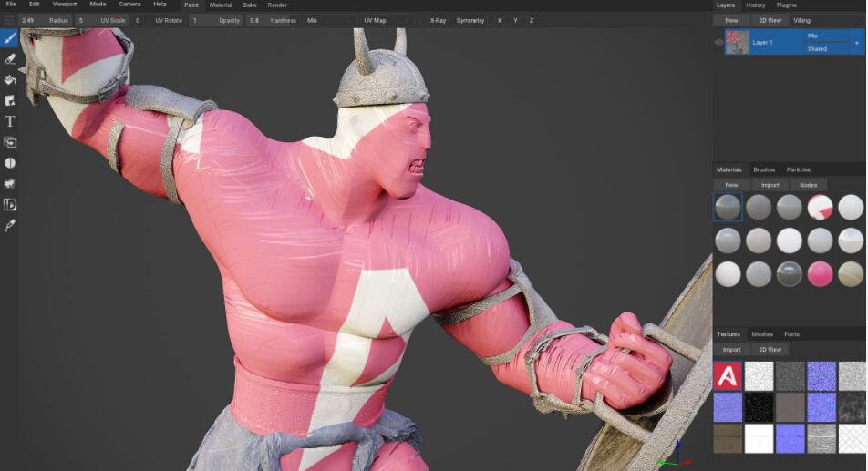The image size is (868, 471).
Task: Select the Decal tool
Action: click(10, 100)
